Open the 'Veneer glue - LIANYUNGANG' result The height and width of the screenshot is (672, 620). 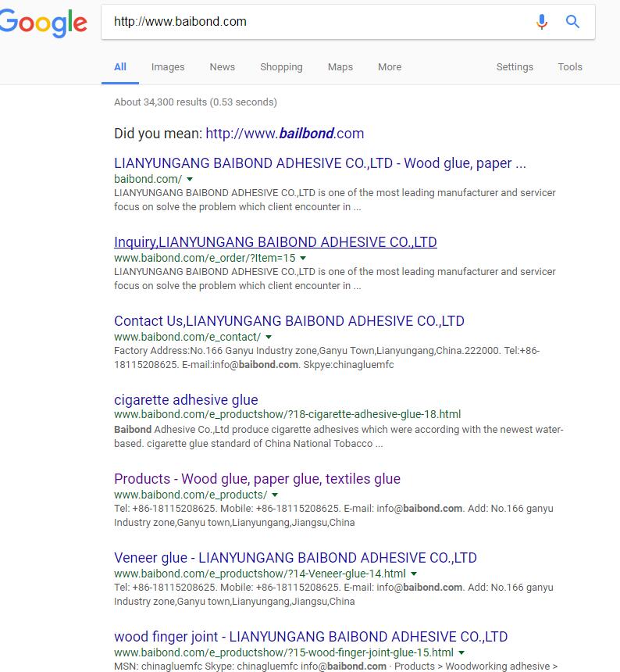coord(295,558)
